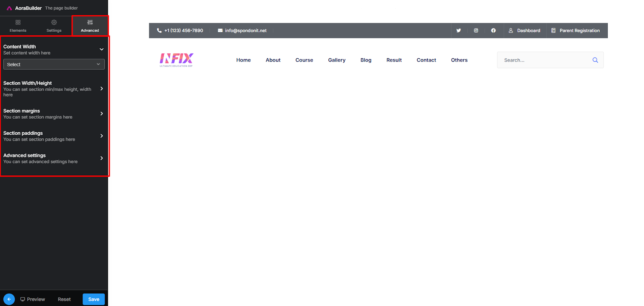Click 'You can set advanced settings here' text
Image resolution: width=644 pixels, height=306 pixels.
point(40,162)
